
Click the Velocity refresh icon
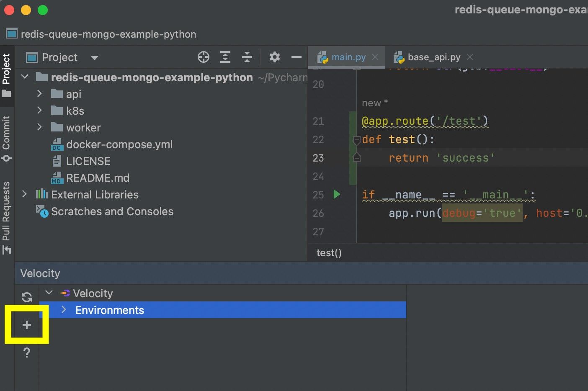pyautogui.click(x=27, y=297)
